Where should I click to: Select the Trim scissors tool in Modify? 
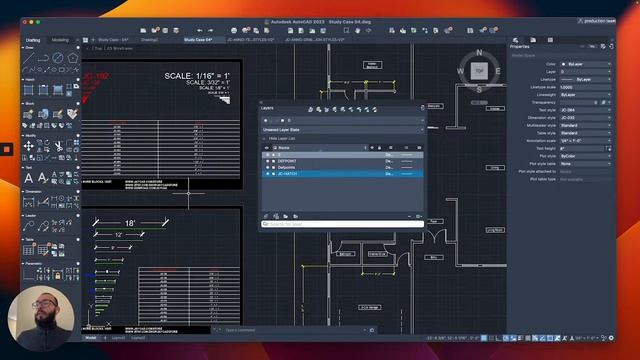58,146
